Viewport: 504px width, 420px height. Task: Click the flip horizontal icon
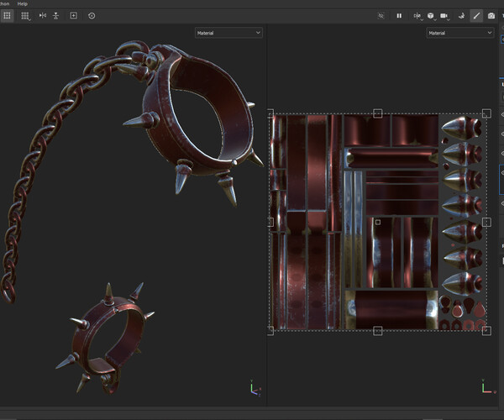point(43,15)
